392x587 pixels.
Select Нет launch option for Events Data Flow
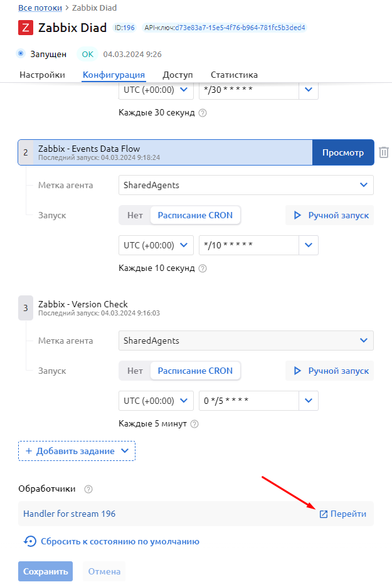(135, 215)
